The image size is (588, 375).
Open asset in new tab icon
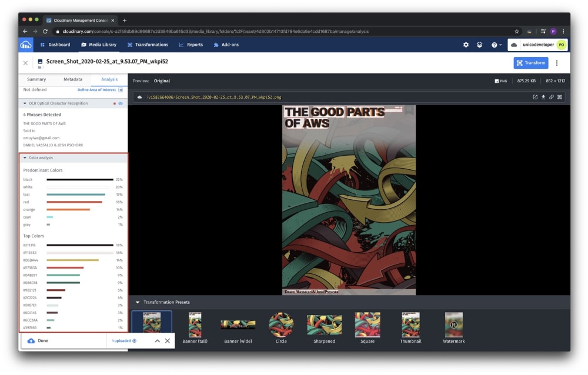click(535, 97)
